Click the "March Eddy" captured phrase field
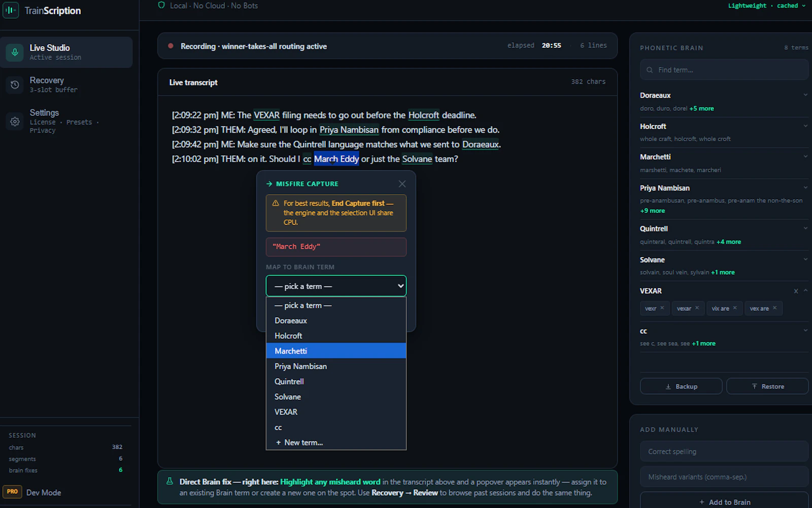Screen dimensions: 812x508 336,247
